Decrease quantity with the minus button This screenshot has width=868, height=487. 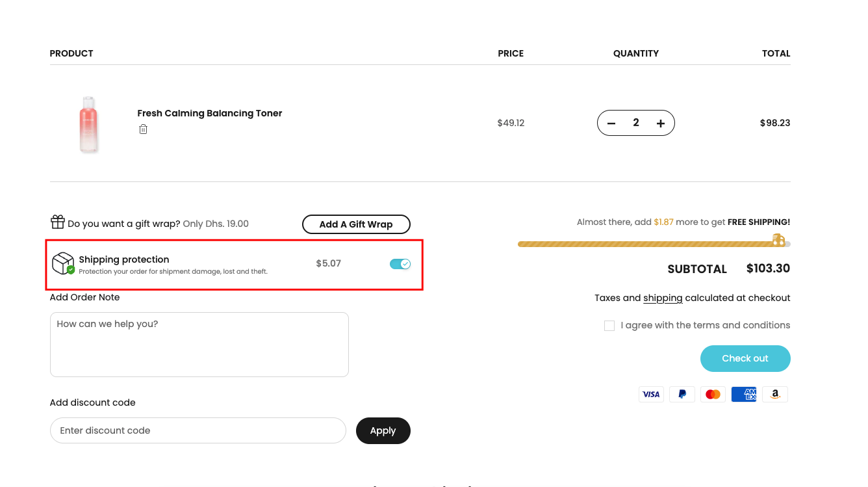tap(611, 123)
